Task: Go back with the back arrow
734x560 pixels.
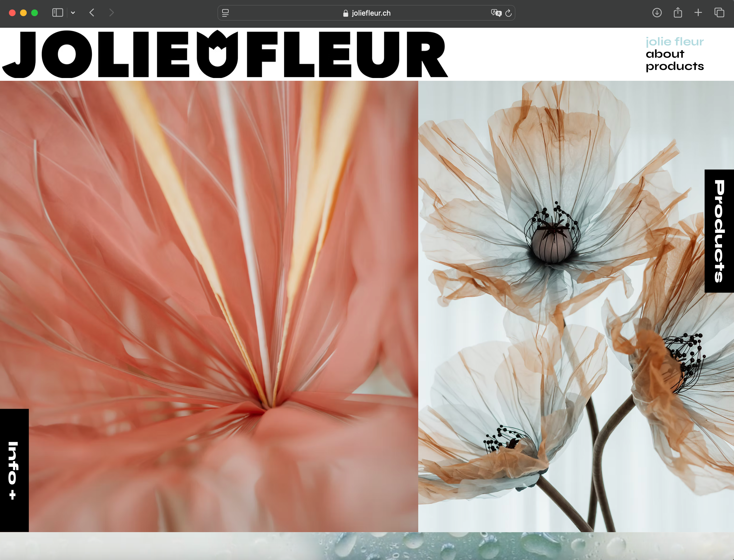Action: tap(92, 13)
